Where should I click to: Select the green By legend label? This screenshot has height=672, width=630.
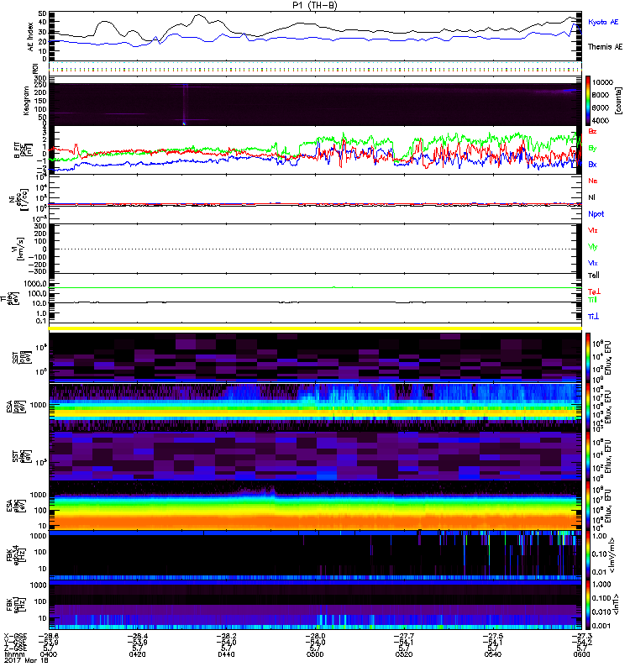click(x=592, y=149)
